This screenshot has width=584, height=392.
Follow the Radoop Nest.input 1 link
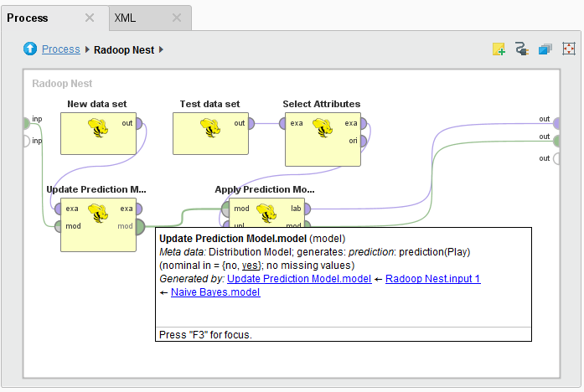click(x=432, y=279)
